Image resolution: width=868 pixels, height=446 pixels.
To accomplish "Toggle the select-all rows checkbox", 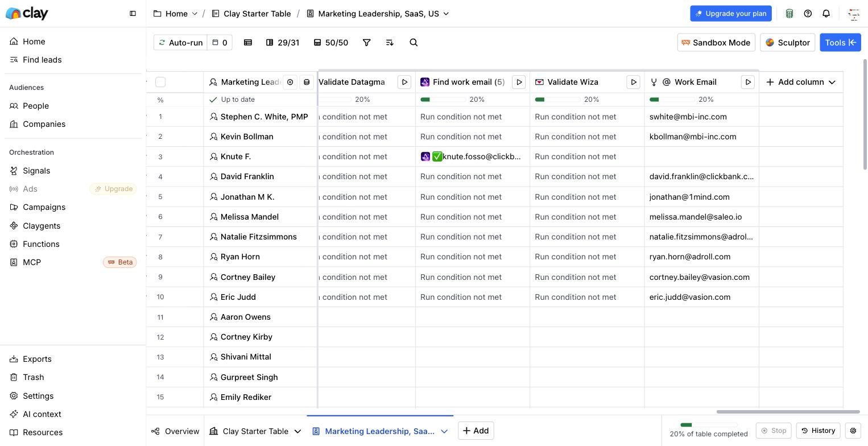I will pos(160,82).
